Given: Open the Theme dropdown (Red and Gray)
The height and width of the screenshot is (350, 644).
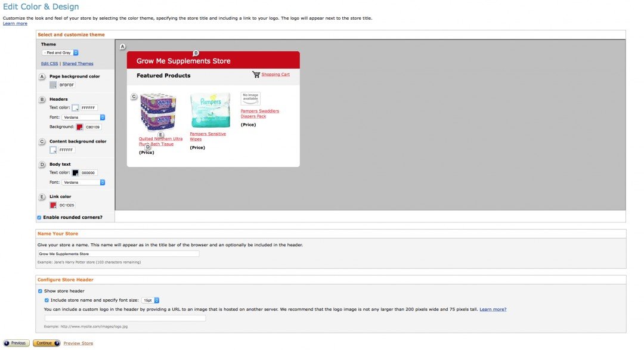Looking at the screenshot, I should pos(60,52).
